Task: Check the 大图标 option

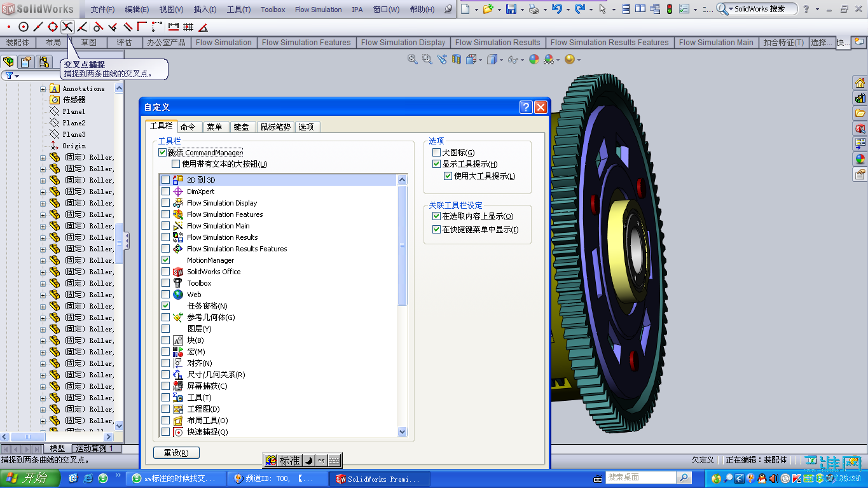Action: click(x=436, y=153)
